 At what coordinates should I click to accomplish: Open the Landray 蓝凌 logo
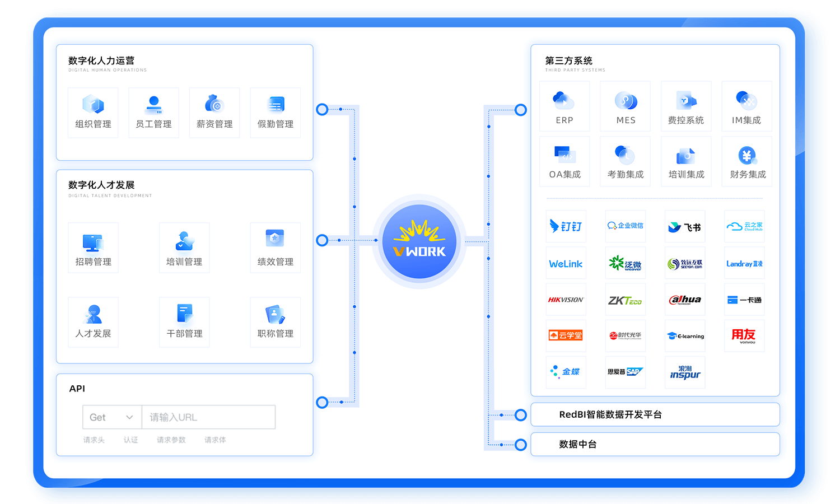[x=744, y=263]
